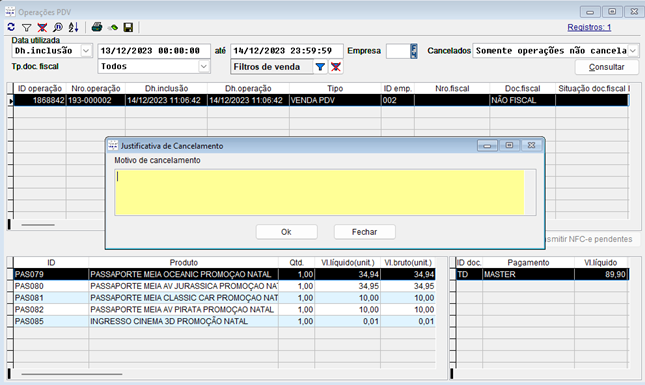Click the save floppy disk icon
The height and width of the screenshot is (385, 645).
click(x=128, y=28)
